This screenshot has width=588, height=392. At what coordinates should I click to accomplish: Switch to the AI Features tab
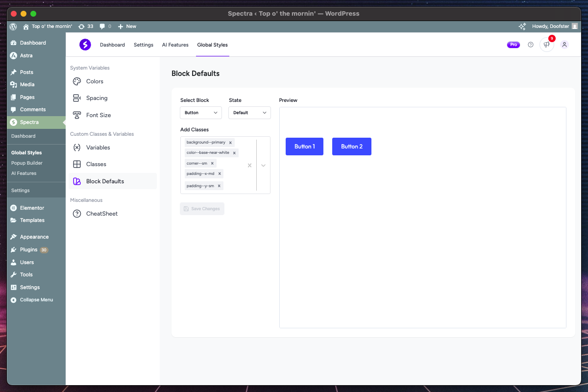coord(175,45)
